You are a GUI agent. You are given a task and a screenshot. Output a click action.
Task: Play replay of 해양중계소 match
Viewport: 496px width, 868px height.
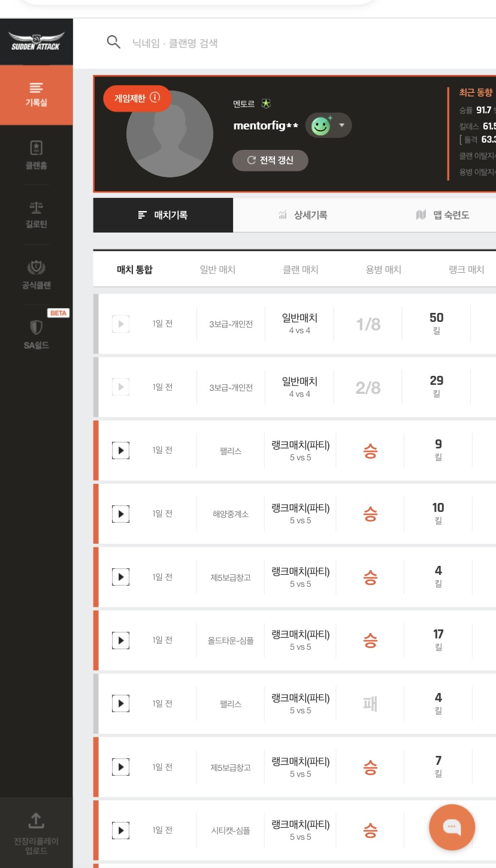(120, 514)
